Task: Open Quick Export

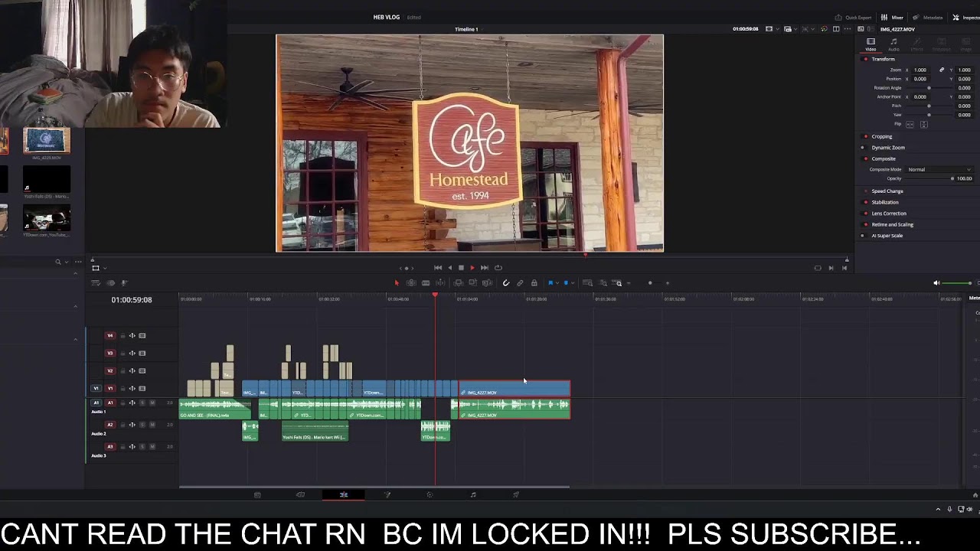Action: coord(853,18)
